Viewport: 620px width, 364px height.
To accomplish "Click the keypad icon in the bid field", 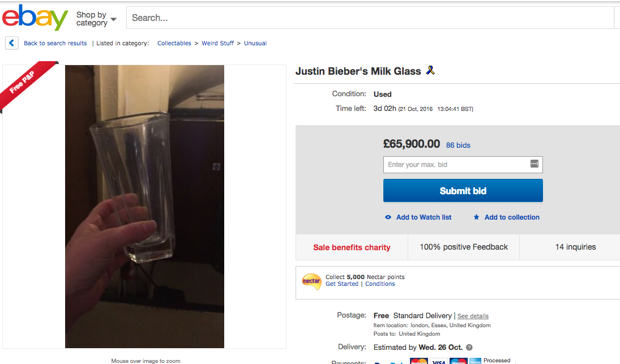I will tap(534, 164).
